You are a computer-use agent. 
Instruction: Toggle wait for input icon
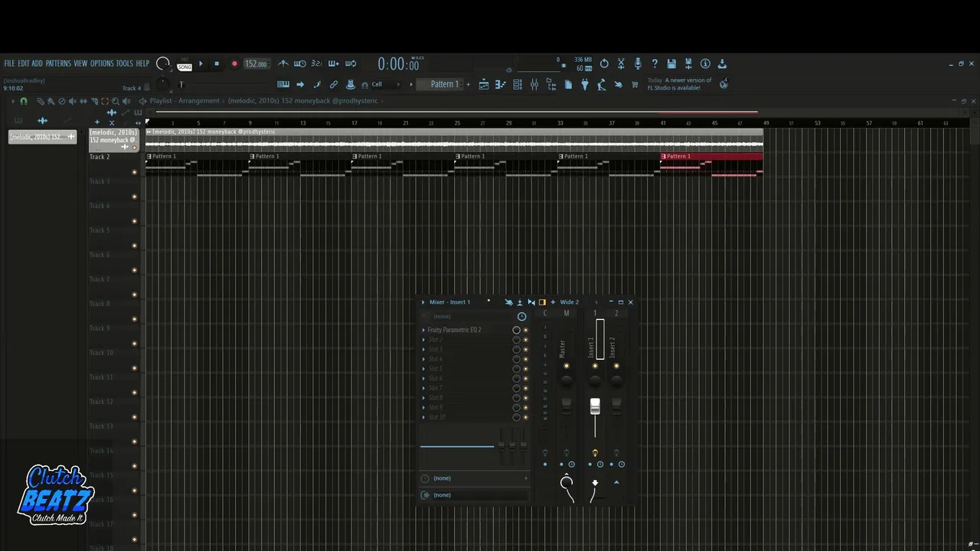[300, 64]
